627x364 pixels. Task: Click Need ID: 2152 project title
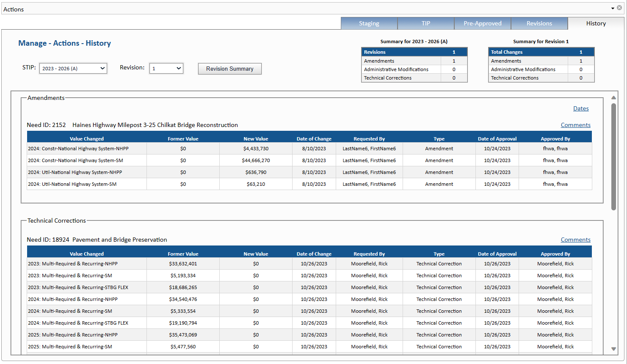pos(133,125)
